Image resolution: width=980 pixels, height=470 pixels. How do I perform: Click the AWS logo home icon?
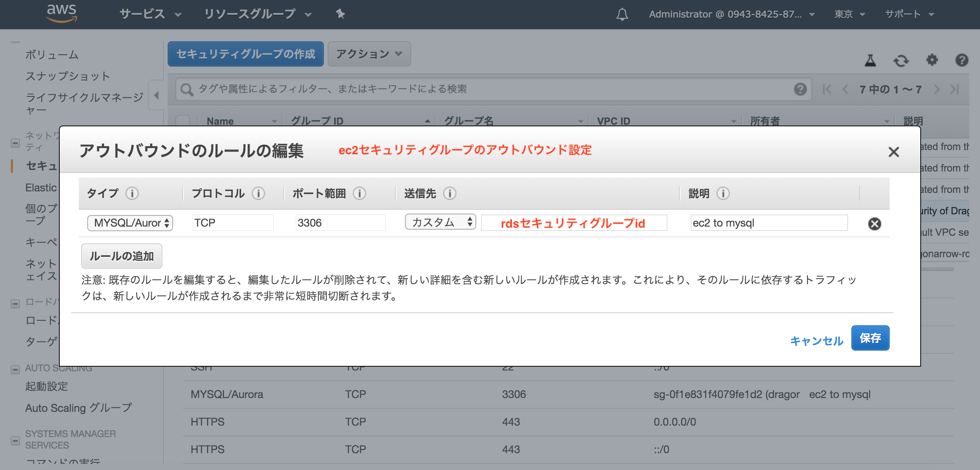click(x=61, y=13)
